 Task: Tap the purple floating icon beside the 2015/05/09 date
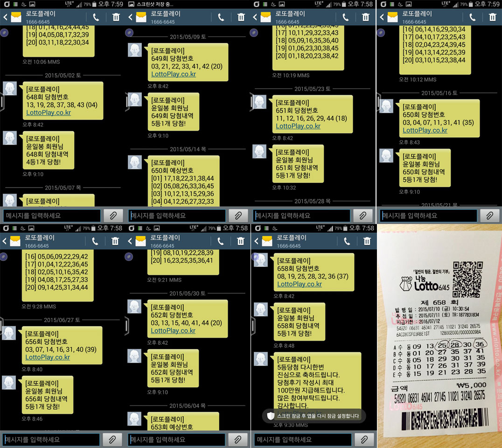click(129, 33)
